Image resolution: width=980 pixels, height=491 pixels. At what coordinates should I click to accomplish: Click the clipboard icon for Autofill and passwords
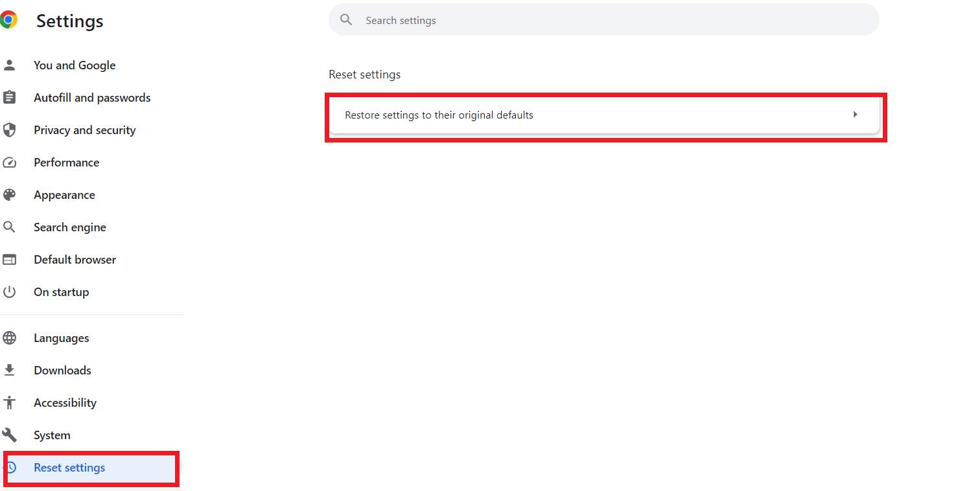click(x=9, y=97)
